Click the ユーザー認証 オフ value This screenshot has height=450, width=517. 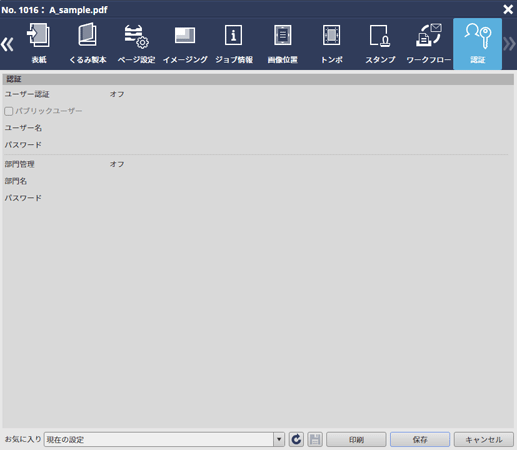(x=117, y=94)
